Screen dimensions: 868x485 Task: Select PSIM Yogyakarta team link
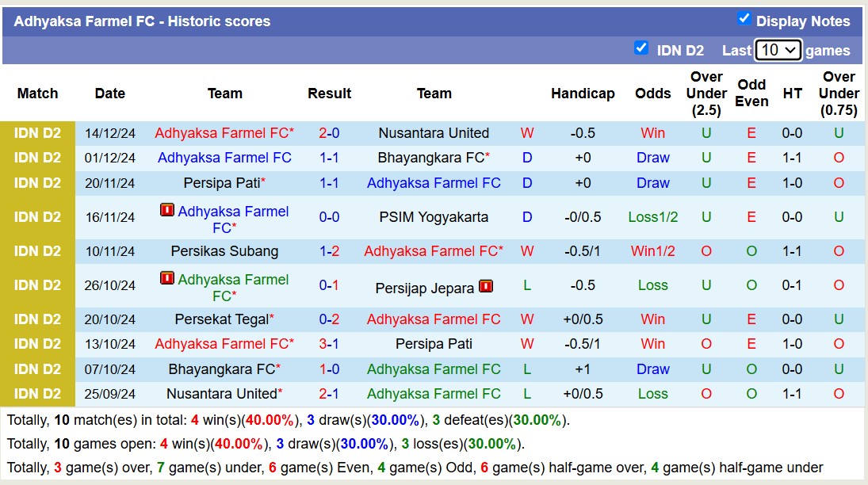(434, 217)
